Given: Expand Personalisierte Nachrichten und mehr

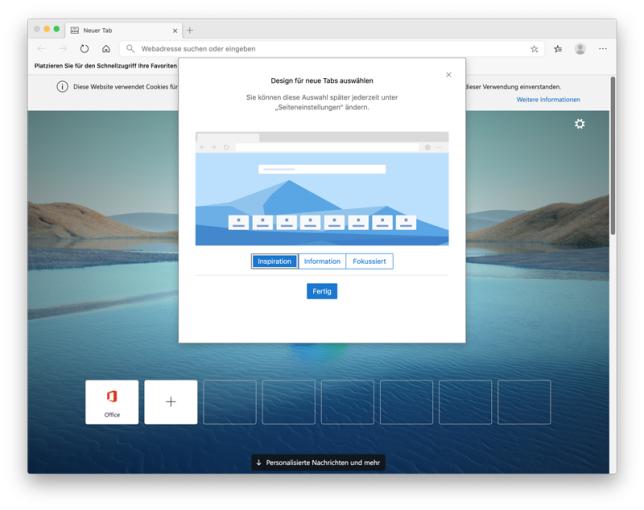Looking at the screenshot, I should tap(318, 463).
